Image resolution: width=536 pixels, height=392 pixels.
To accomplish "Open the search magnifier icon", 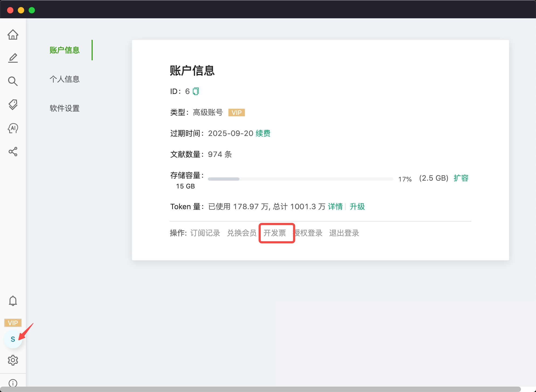I will (13, 81).
